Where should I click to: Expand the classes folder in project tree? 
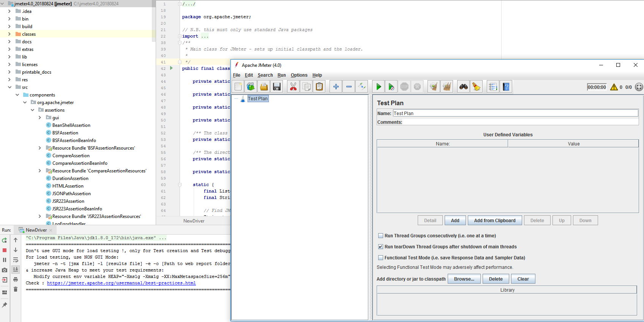[x=9, y=34]
